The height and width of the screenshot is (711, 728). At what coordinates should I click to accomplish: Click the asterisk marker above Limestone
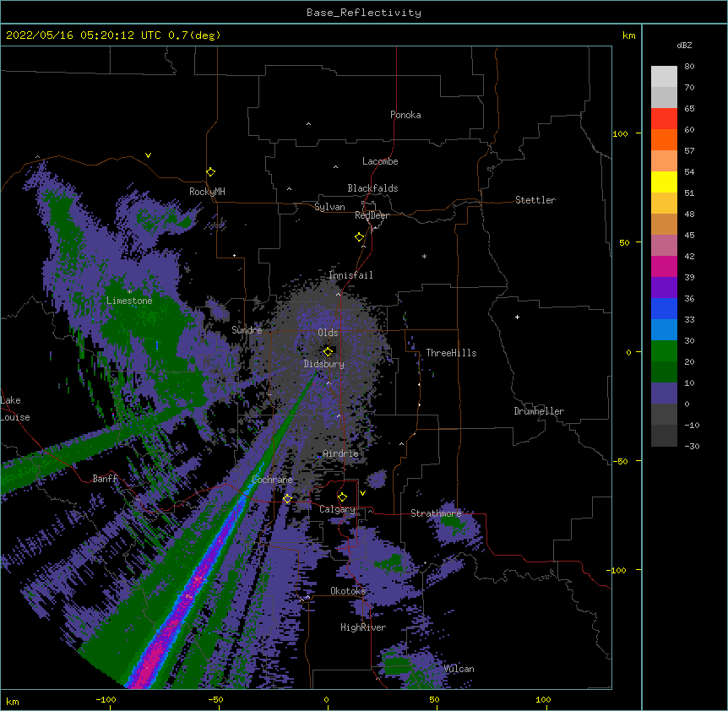[x=129, y=291]
